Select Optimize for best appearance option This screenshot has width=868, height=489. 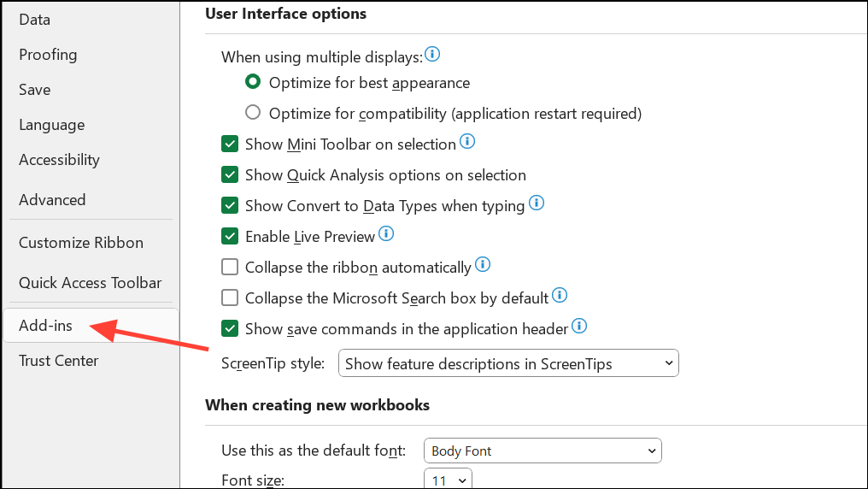253,82
